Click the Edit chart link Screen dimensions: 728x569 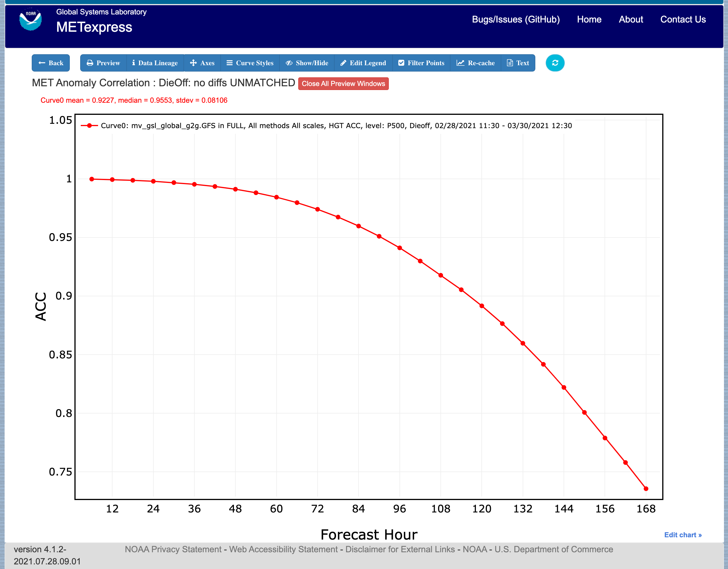[x=683, y=535]
